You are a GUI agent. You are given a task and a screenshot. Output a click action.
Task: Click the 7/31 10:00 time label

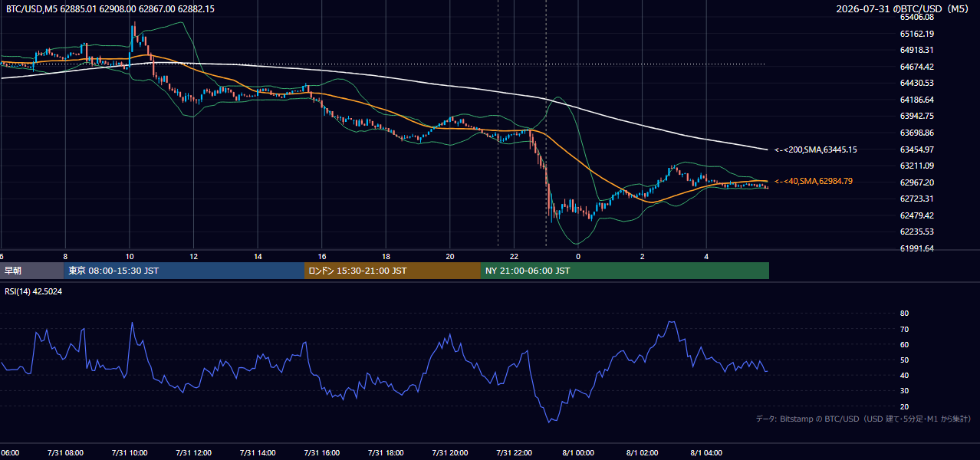tap(130, 453)
